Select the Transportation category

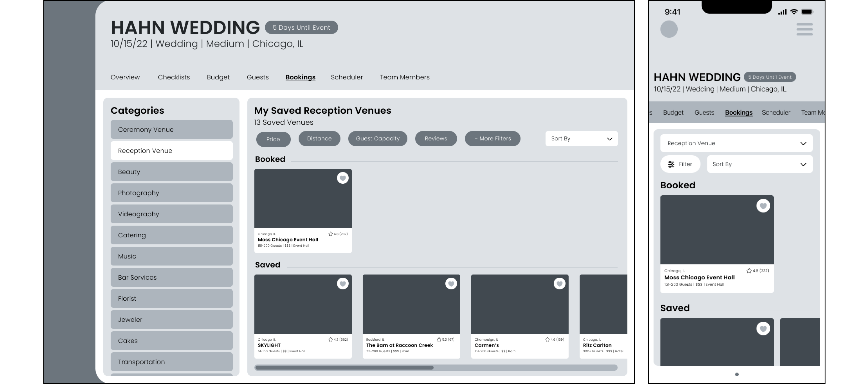pyautogui.click(x=172, y=362)
